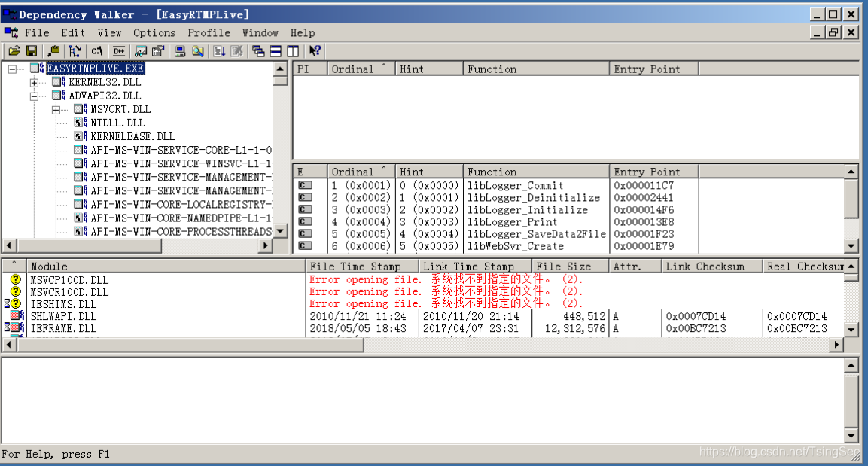The image size is (868, 466).
Task: Click the module icon beside SHLWAPI.DLL
Action: coord(17,316)
